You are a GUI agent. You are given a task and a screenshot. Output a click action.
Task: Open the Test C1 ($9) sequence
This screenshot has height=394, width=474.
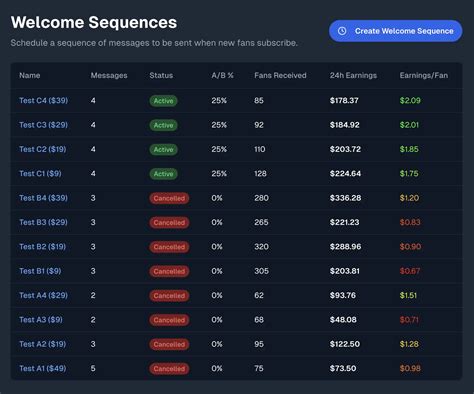pyautogui.click(x=40, y=173)
